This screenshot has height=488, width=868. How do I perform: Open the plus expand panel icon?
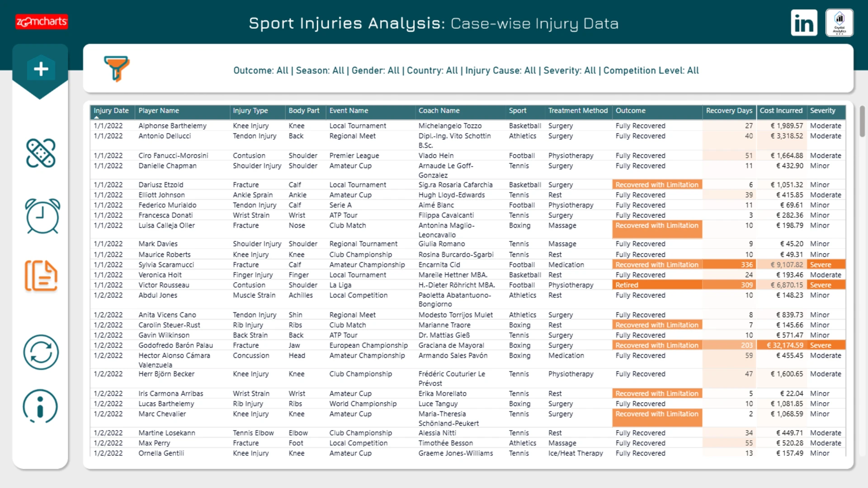pos(41,69)
